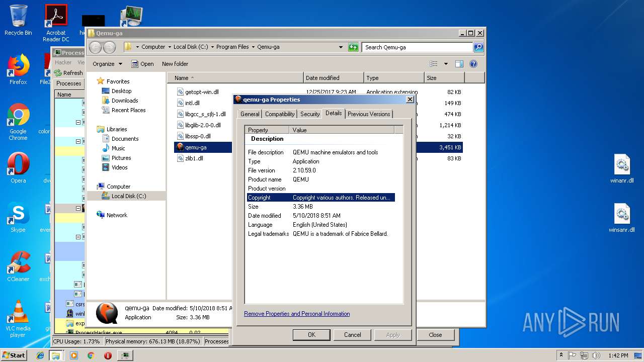This screenshot has height=362, width=644.
Task: Open the Organize dropdown menu
Action: pyautogui.click(x=107, y=64)
